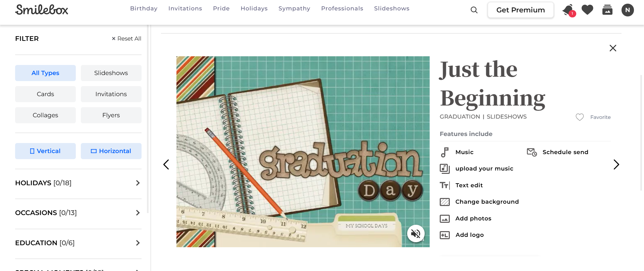644x271 pixels.
Task: Open favorites heart icon in header
Action: click(x=587, y=10)
